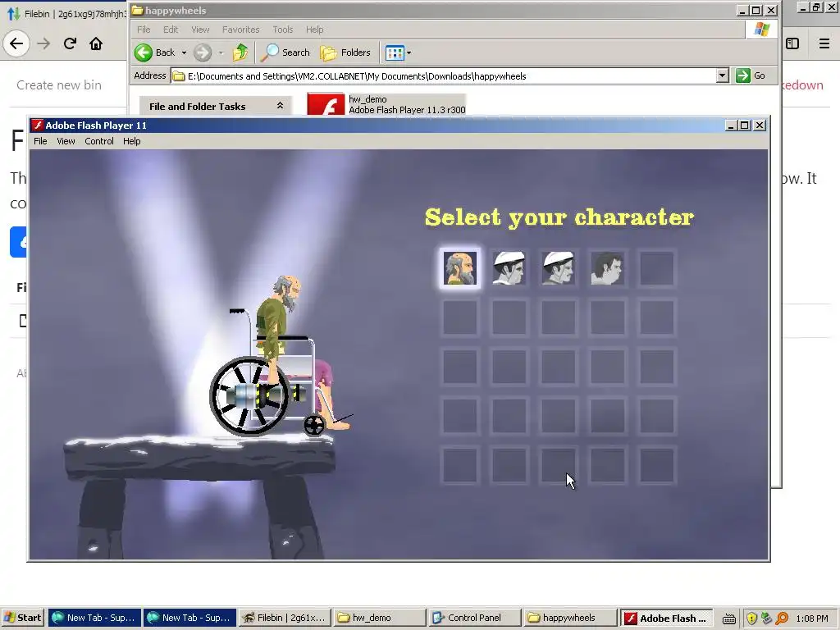Click the wheelchair guy character preview

click(x=281, y=356)
